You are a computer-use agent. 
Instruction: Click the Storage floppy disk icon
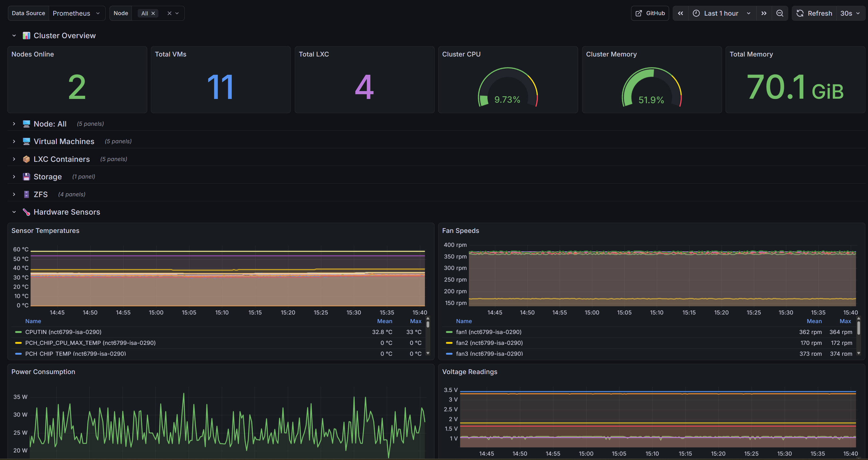(x=26, y=177)
